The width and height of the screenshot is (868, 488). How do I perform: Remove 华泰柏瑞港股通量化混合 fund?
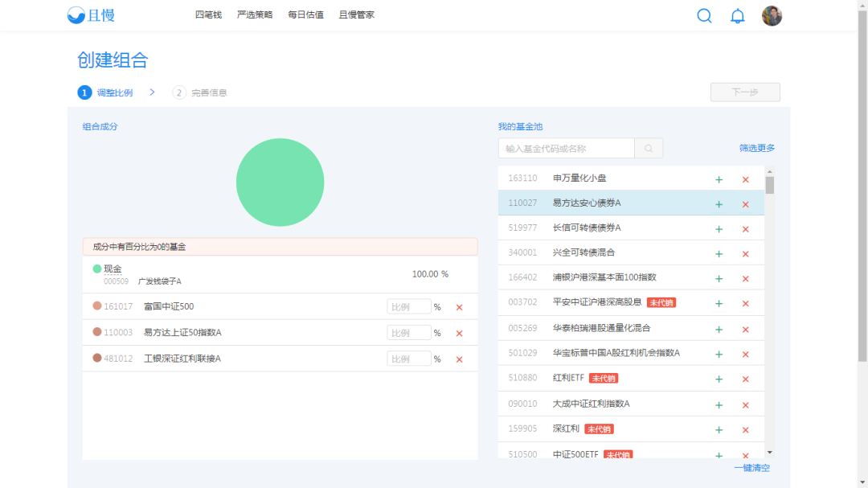tap(745, 329)
